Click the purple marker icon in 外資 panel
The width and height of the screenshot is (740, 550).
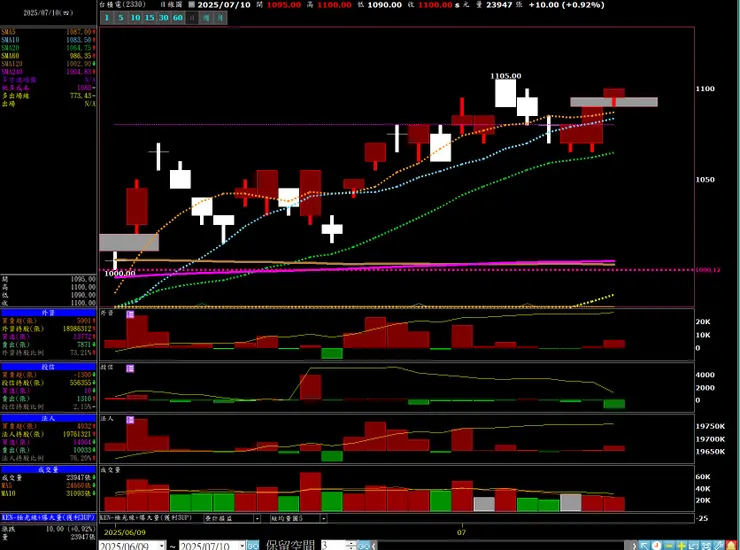pos(130,314)
